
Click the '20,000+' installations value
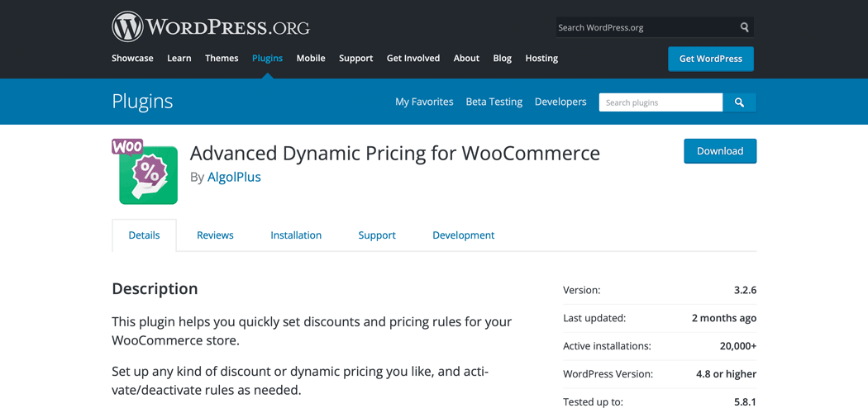[x=737, y=346]
